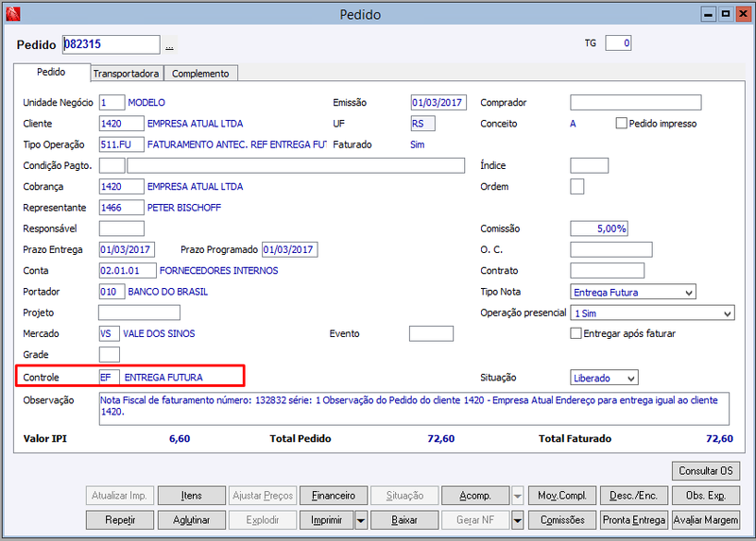Click the Total Faturado value 72,60
The image size is (756, 541).
point(719,438)
